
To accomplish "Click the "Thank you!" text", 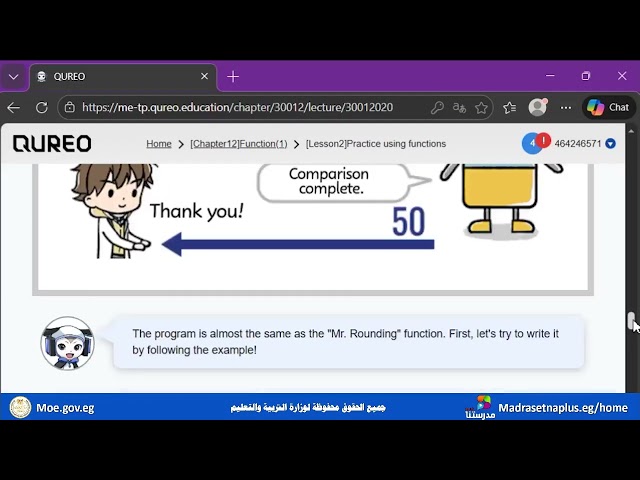I will [197, 211].
